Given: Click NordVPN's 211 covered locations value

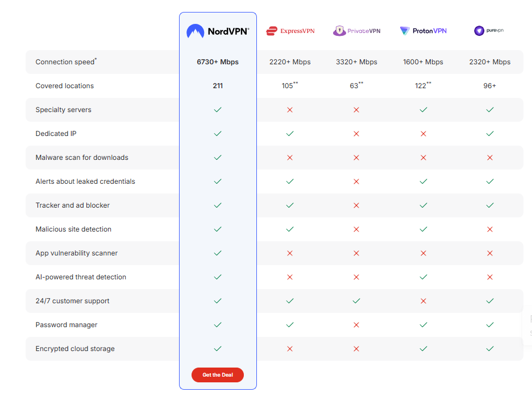Looking at the screenshot, I should tap(218, 85).
